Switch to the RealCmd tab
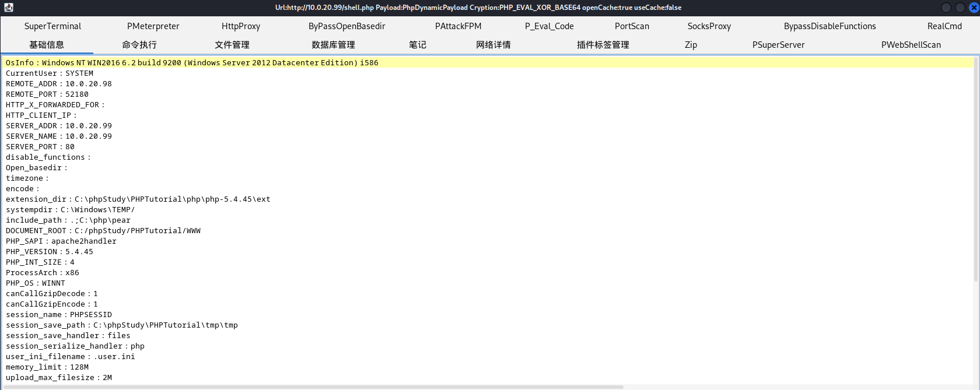980x390 pixels. click(944, 26)
